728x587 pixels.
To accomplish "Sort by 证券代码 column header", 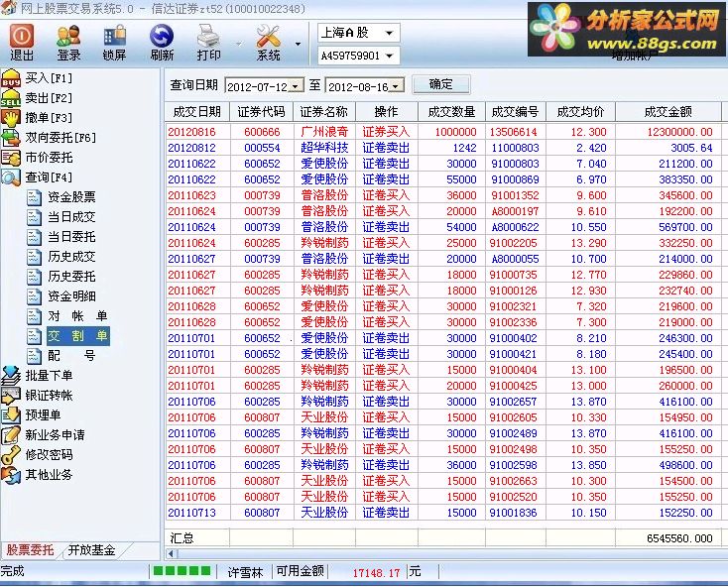I will click(262, 112).
